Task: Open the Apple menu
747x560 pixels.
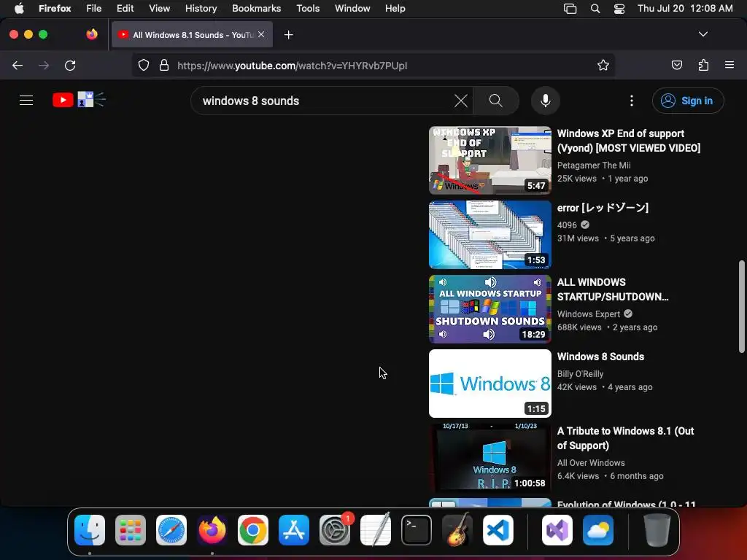Action: pos(19,8)
